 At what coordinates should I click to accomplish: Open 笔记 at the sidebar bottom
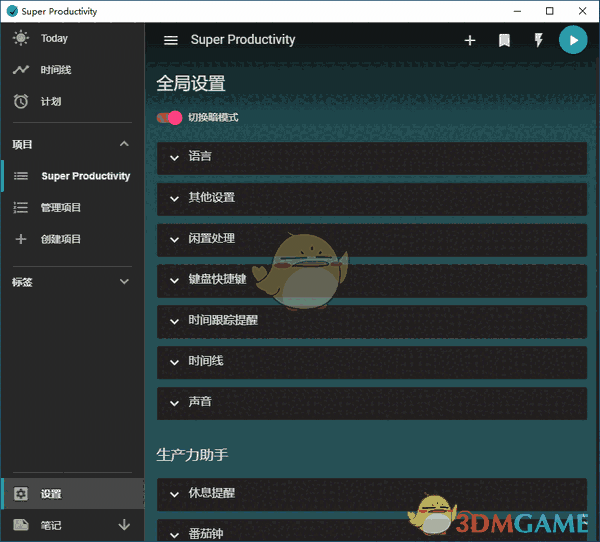pos(72,525)
